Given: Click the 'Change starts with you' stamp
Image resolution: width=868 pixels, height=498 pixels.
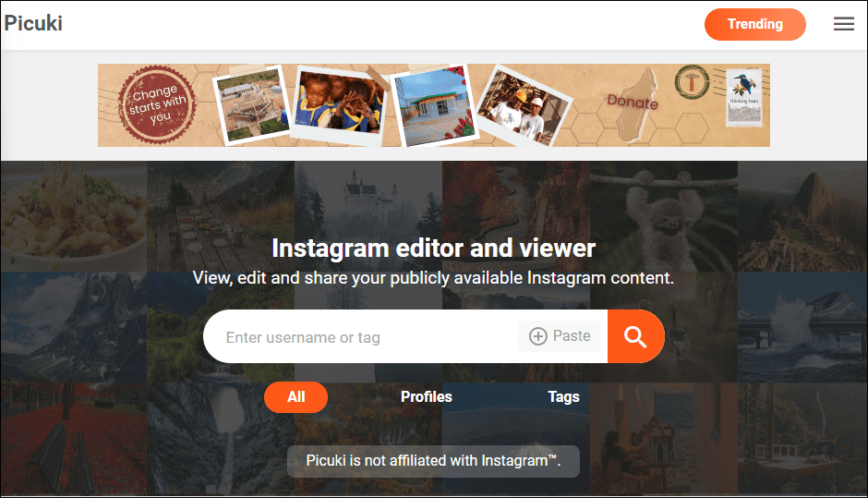Looking at the screenshot, I should [157, 104].
